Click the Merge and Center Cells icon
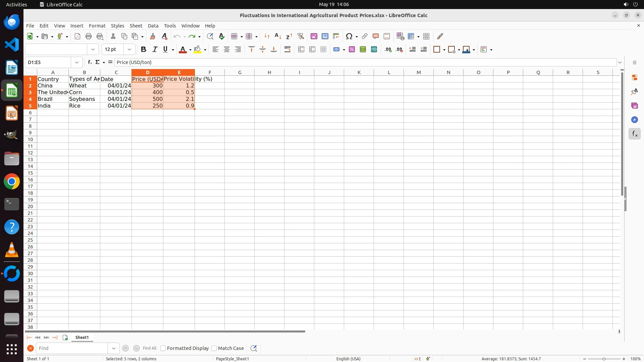644x362 pixels. coord(301,50)
